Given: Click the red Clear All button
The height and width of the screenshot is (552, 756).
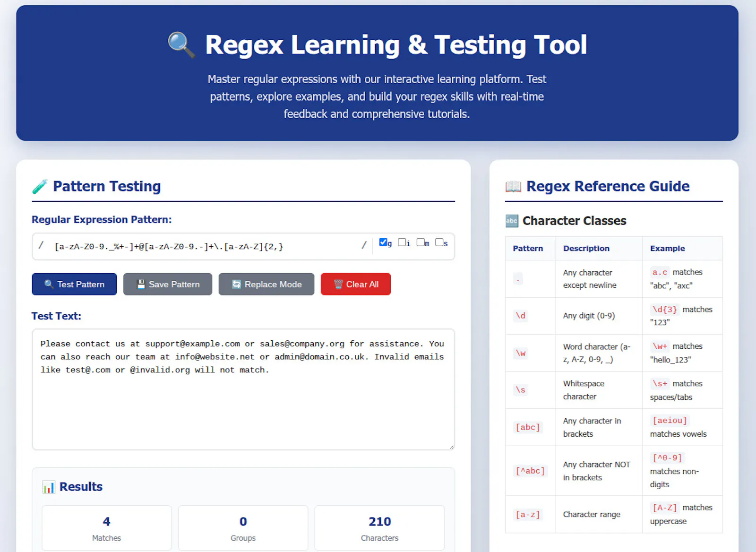Looking at the screenshot, I should 356,284.
